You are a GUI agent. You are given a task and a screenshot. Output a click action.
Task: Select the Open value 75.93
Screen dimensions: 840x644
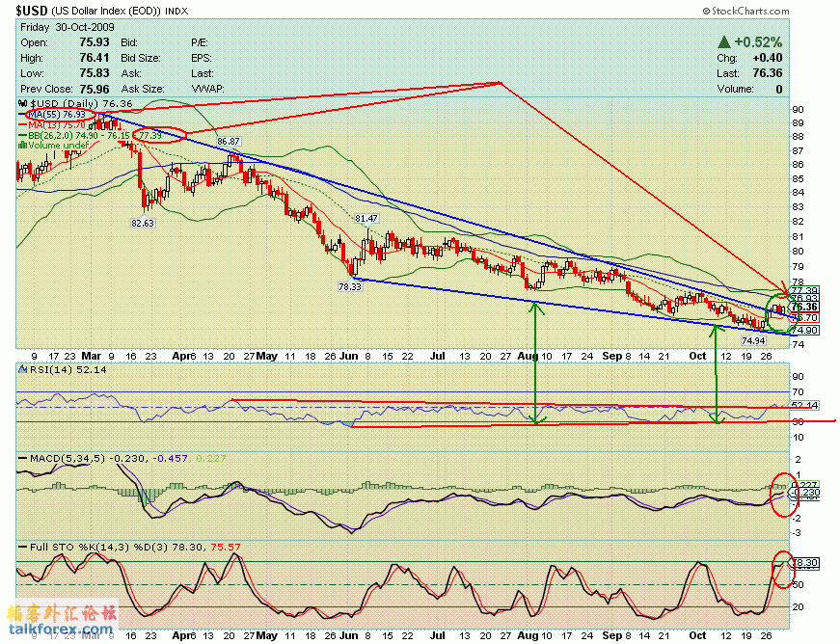click(x=95, y=42)
